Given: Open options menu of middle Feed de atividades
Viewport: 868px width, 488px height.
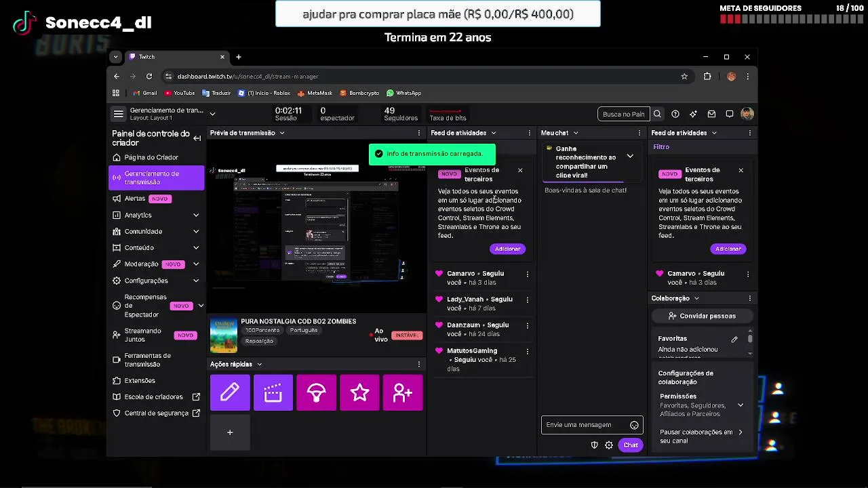Looking at the screenshot, I should click(x=530, y=133).
